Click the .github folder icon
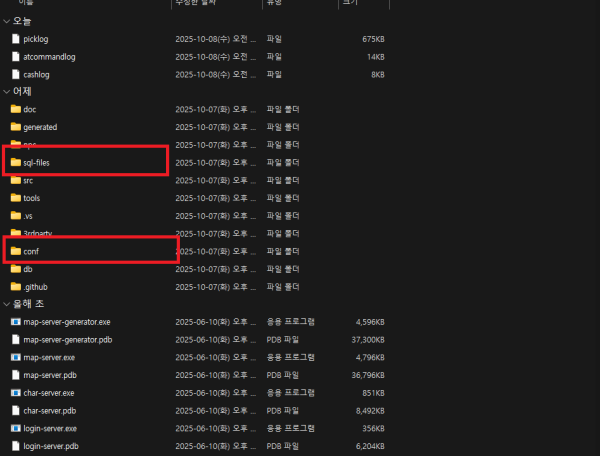600x456 pixels. tap(15, 287)
